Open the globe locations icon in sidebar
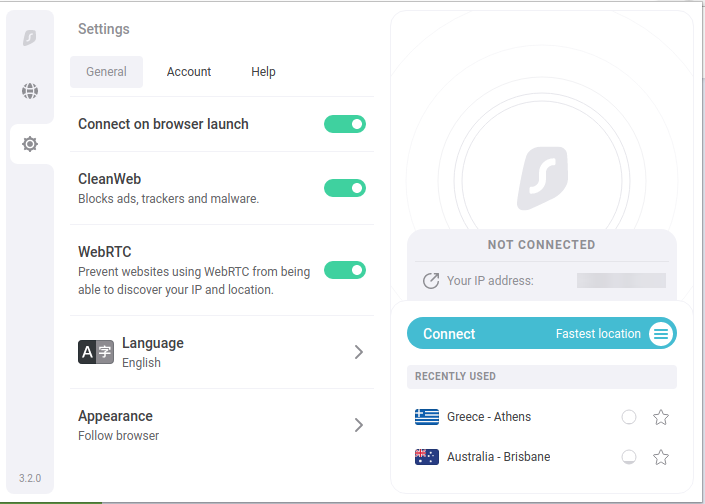 (x=30, y=91)
